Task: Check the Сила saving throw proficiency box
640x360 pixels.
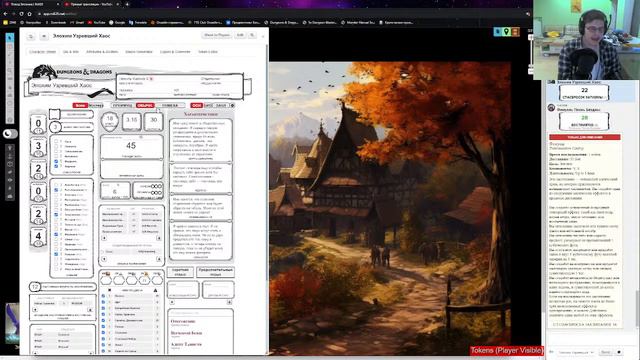Action: tap(56, 142)
